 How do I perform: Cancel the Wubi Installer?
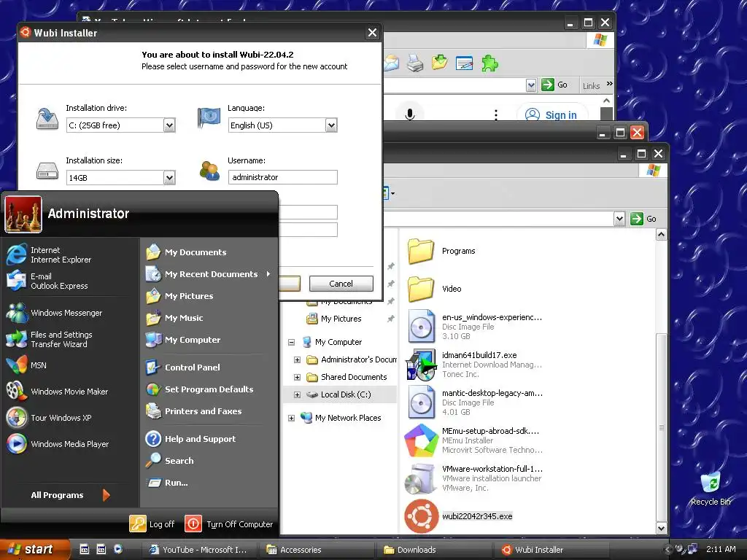341,284
